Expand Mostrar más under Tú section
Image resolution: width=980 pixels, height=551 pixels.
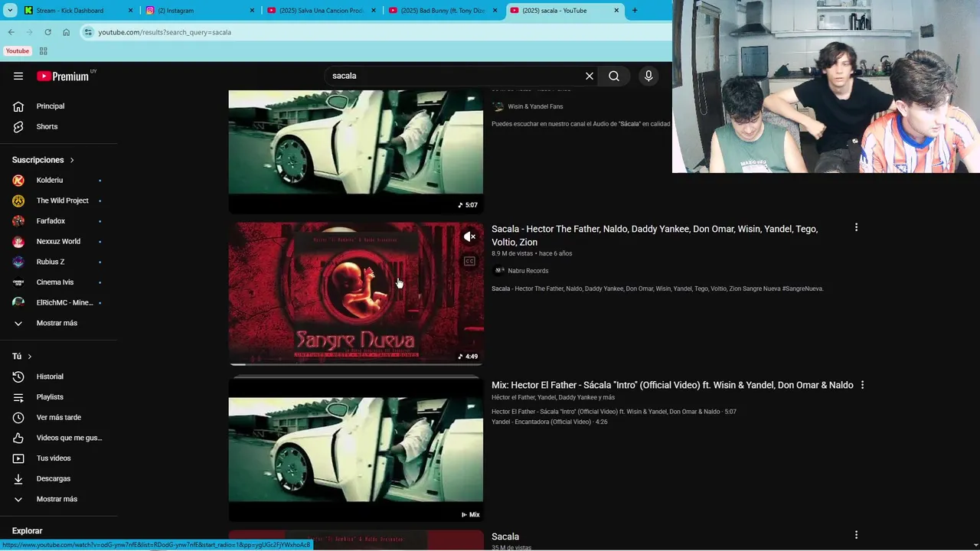tap(58, 499)
